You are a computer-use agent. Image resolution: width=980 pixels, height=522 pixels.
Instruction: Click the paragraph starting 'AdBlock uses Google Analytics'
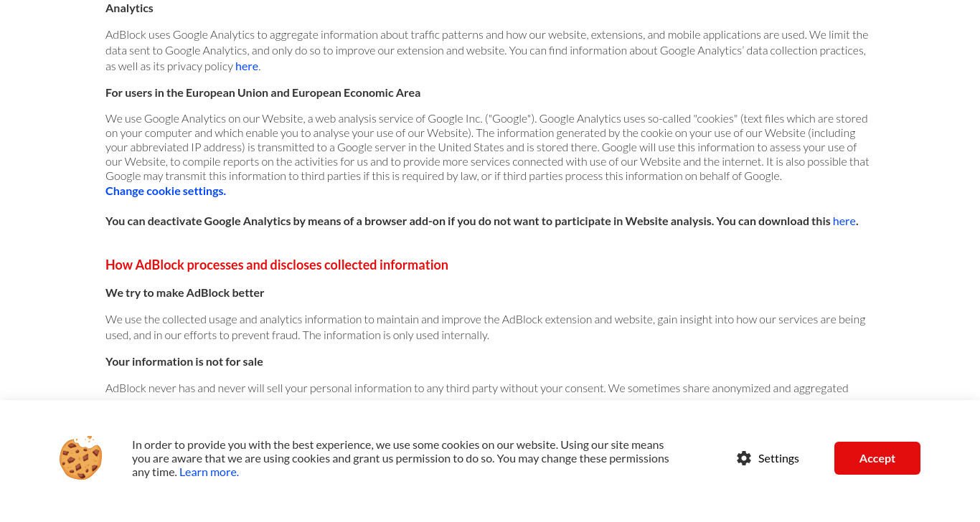tap(487, 50)
